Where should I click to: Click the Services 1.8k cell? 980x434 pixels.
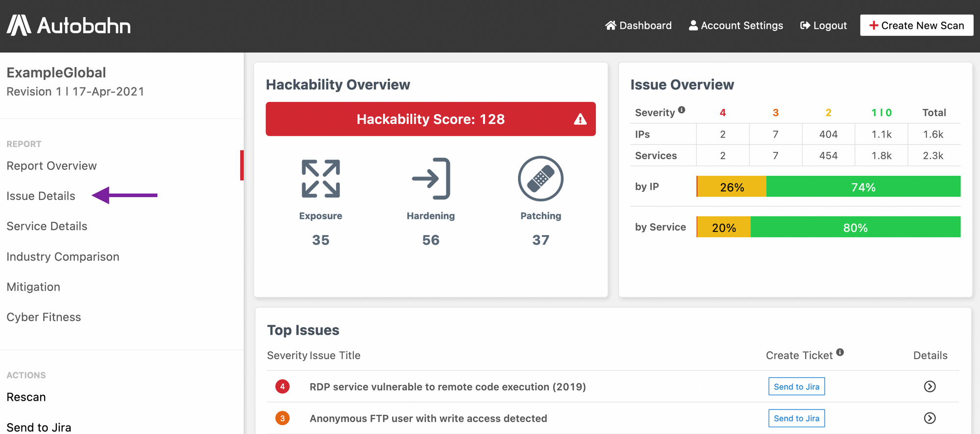[882, 156]
